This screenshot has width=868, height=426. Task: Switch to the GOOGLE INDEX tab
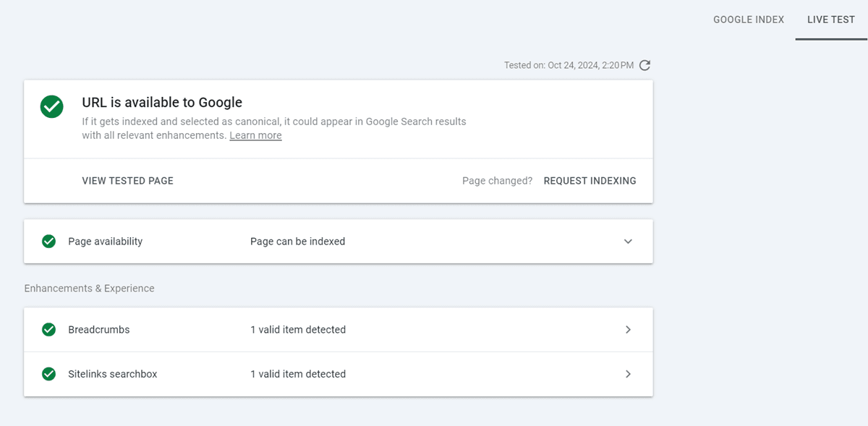[748, 20]
